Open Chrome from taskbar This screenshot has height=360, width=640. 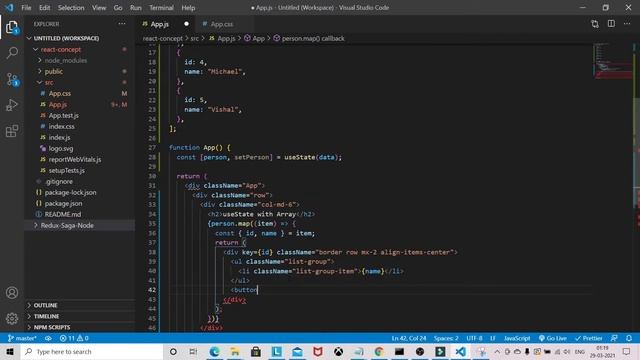(379, 351)
